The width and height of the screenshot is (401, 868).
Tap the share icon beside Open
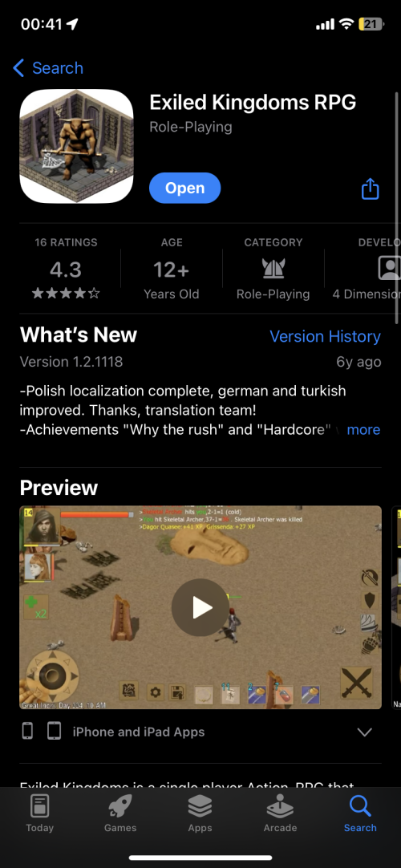pyautogui.click(x=370, y=189)
